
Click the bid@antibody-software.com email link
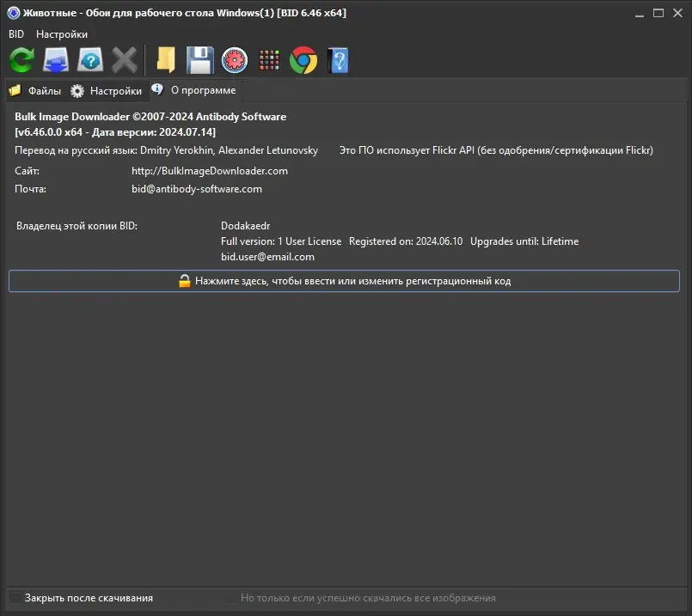tap(197, 189)
